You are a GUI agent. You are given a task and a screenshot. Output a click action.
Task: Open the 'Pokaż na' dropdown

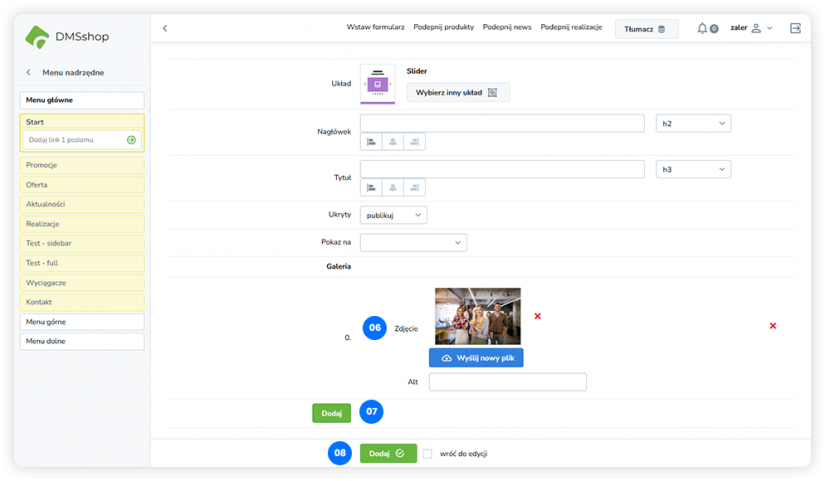413,242
